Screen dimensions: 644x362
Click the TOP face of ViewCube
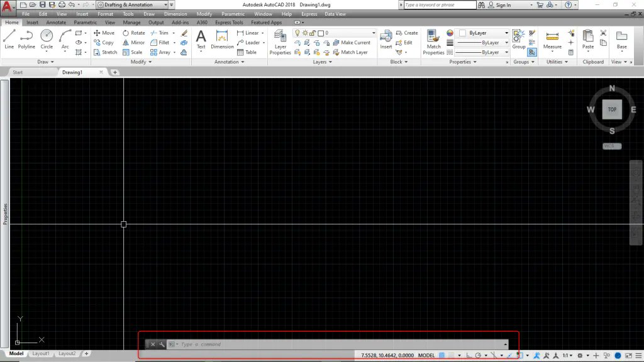point(611,109)
